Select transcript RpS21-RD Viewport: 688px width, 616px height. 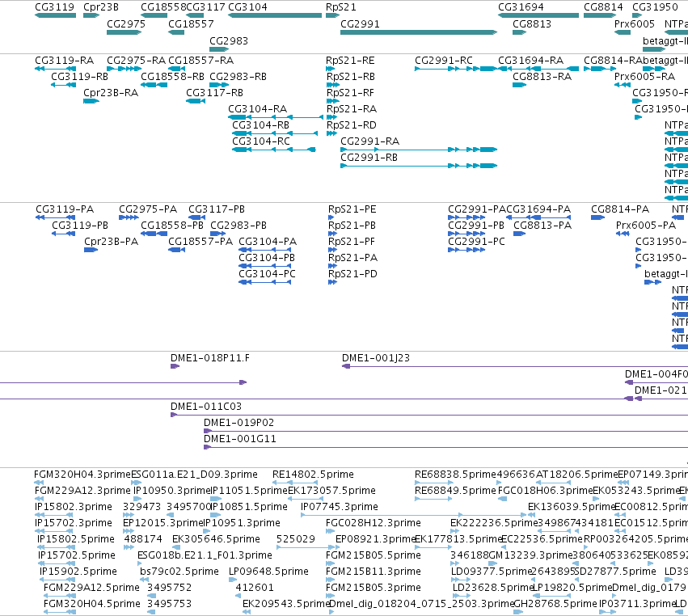pyautogui.click(x=331, y=133)
